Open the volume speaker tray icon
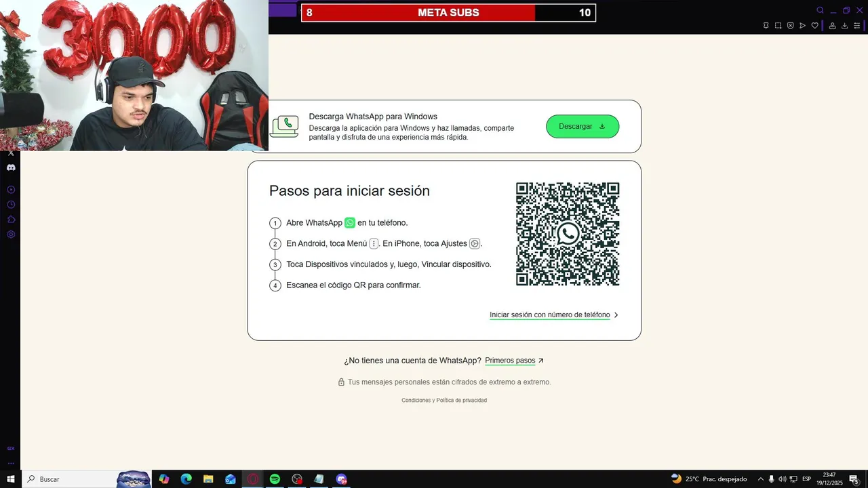Screen dimensions: 868x488 point(783,479)
